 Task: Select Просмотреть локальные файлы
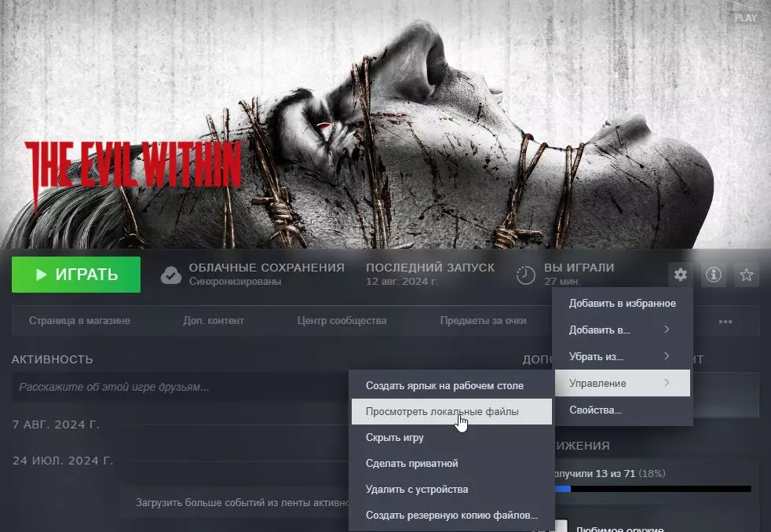pos(451,412)
